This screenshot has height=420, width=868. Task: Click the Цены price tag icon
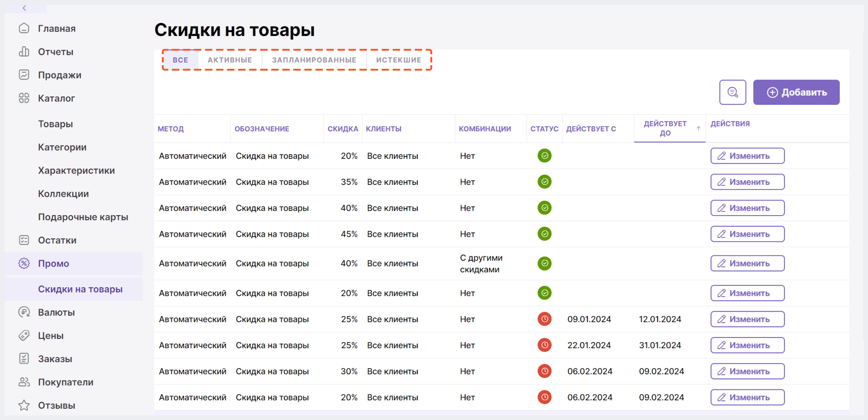pos(24,336)
